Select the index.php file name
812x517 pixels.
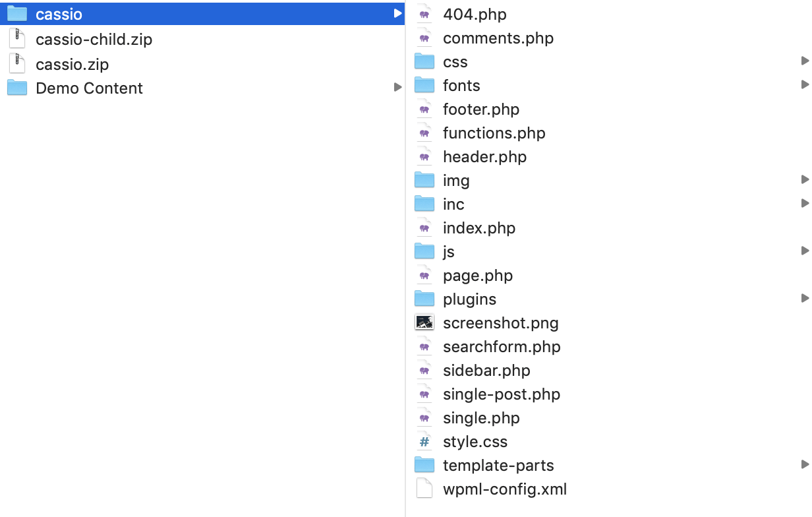click(479, 228)
